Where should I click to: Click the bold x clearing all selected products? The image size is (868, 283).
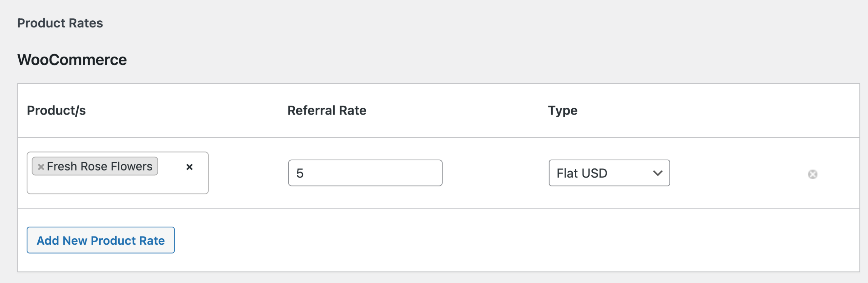coord(190,166)
